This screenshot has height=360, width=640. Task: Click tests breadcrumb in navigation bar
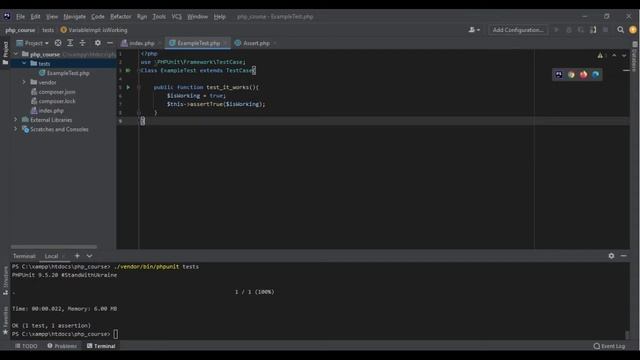pos(48,30)
